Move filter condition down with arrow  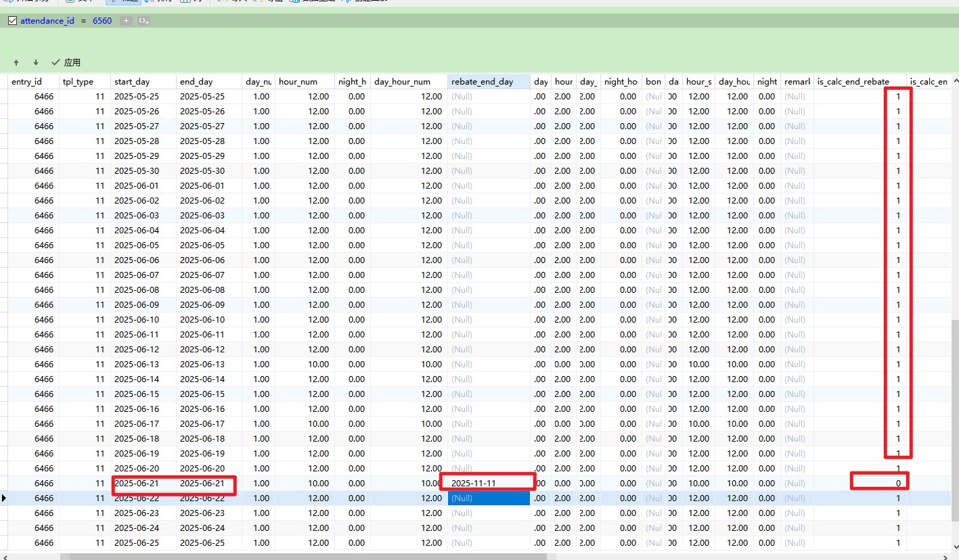35,62
